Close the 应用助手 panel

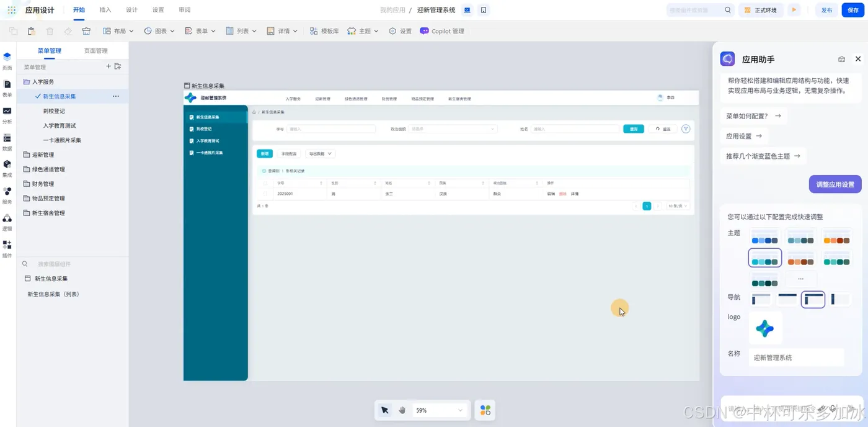click(x=858, y=59)
